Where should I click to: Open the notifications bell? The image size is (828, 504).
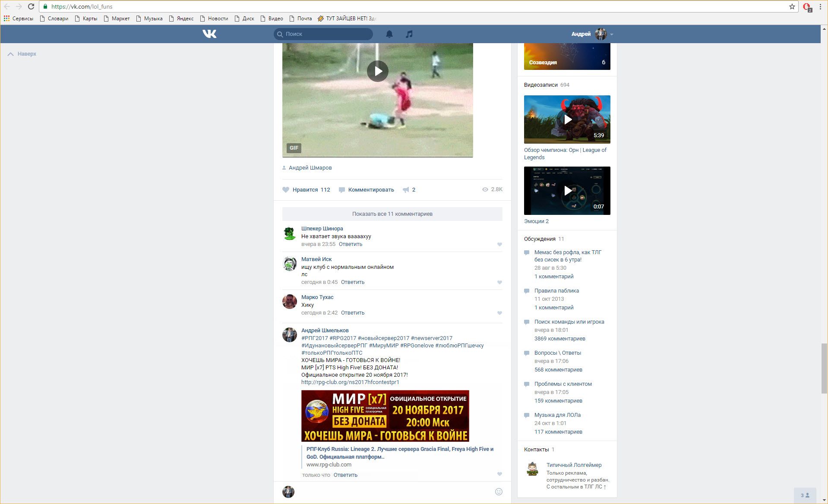click(x=389, y=34)
